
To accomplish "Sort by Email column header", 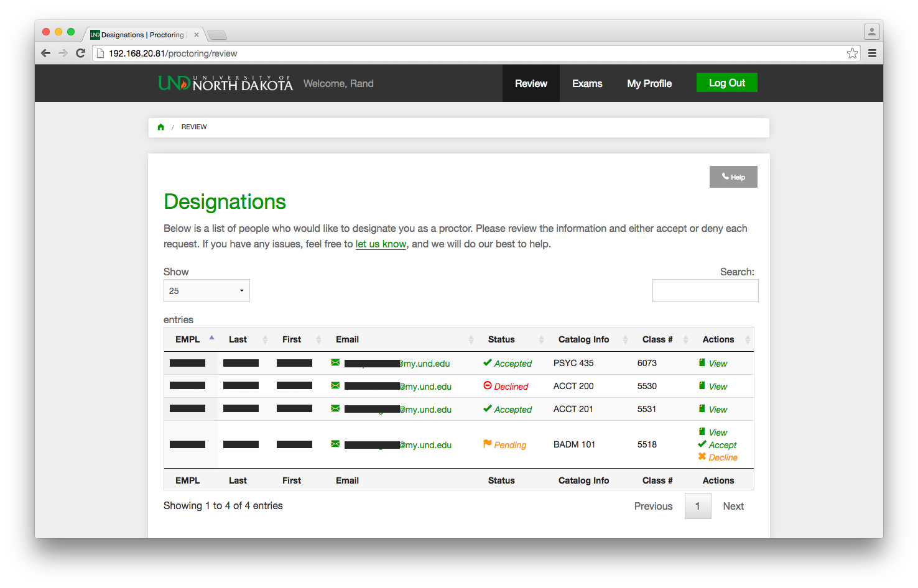I will pyautogui.click(x=401, y=339).
